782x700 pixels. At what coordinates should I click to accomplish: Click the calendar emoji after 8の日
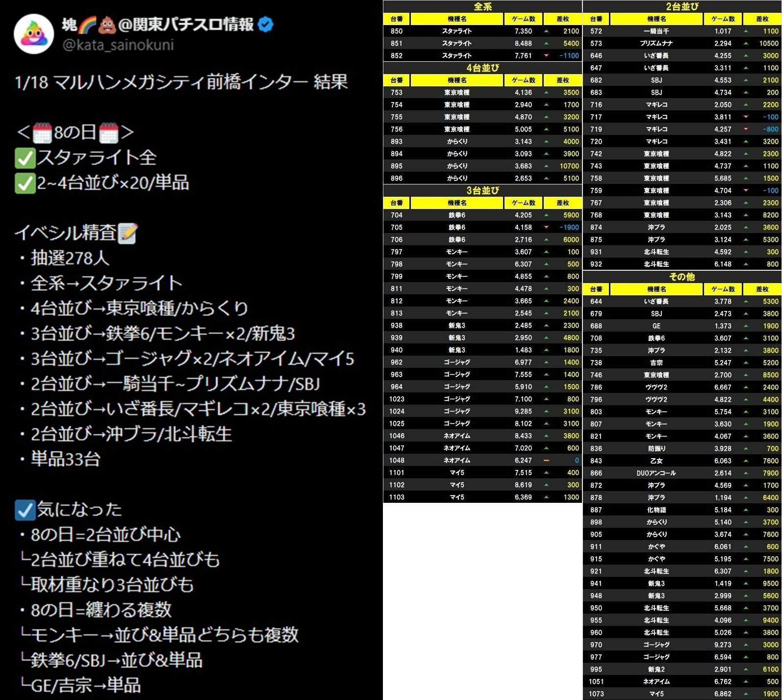coord(108,132)
